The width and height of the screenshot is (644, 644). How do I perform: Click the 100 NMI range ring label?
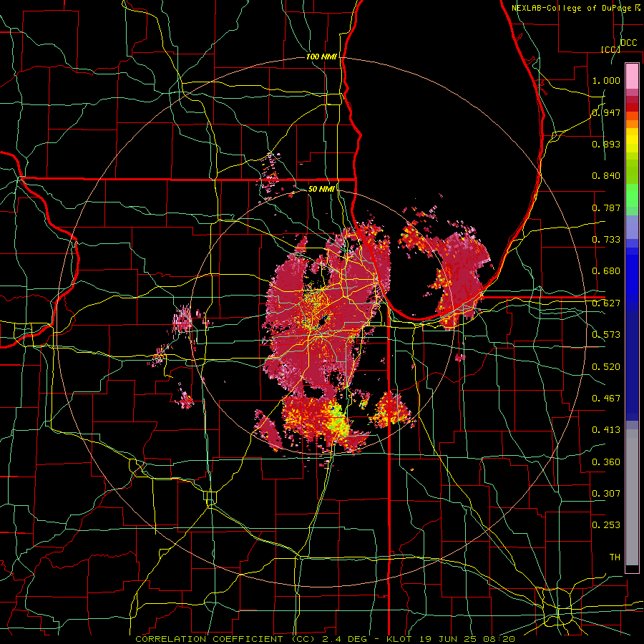click(321, 57)
